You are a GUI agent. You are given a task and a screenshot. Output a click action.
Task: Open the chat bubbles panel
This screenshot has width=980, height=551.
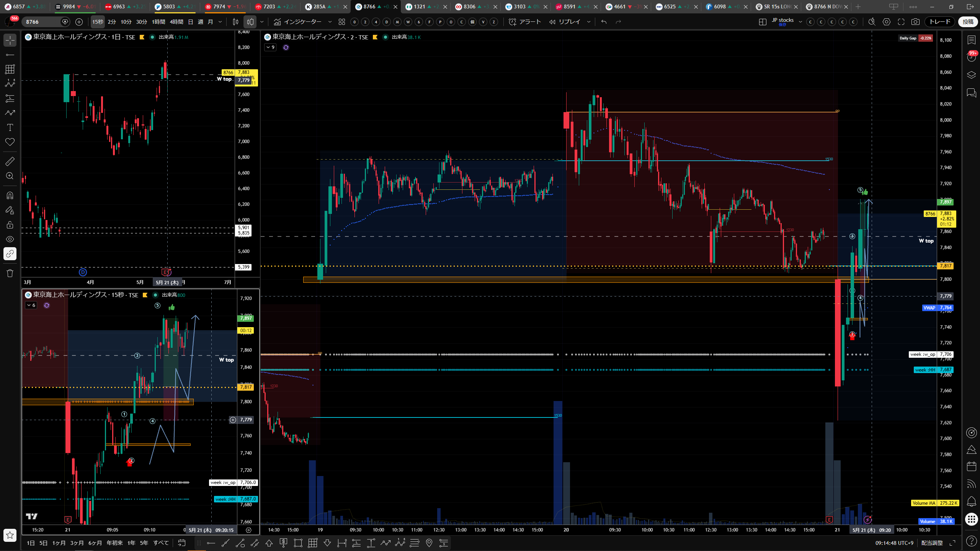coord(971,93)
